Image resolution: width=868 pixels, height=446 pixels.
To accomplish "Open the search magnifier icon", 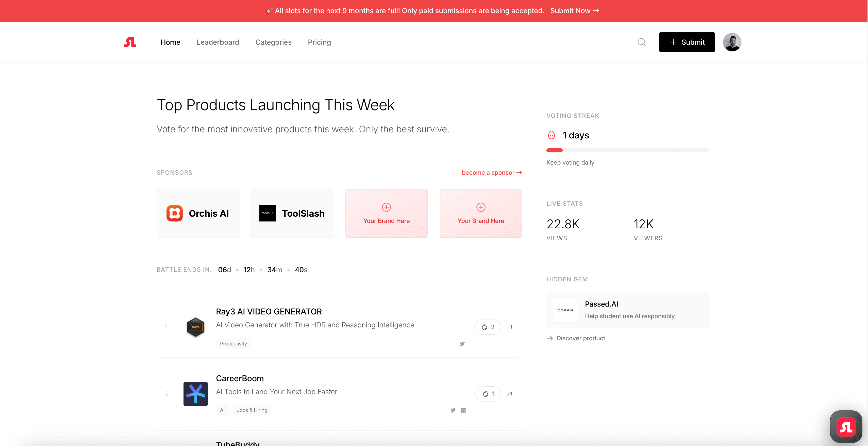I will pyautogui.click(x=642, y=42).
